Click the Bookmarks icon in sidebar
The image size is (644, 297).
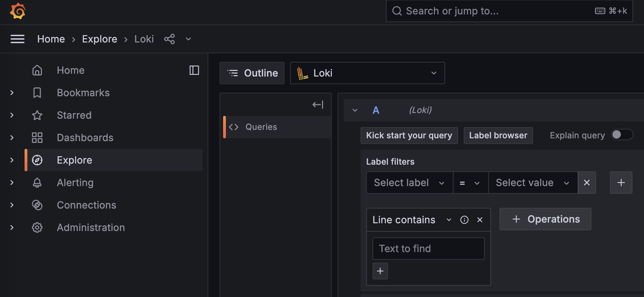click(37, 93)
